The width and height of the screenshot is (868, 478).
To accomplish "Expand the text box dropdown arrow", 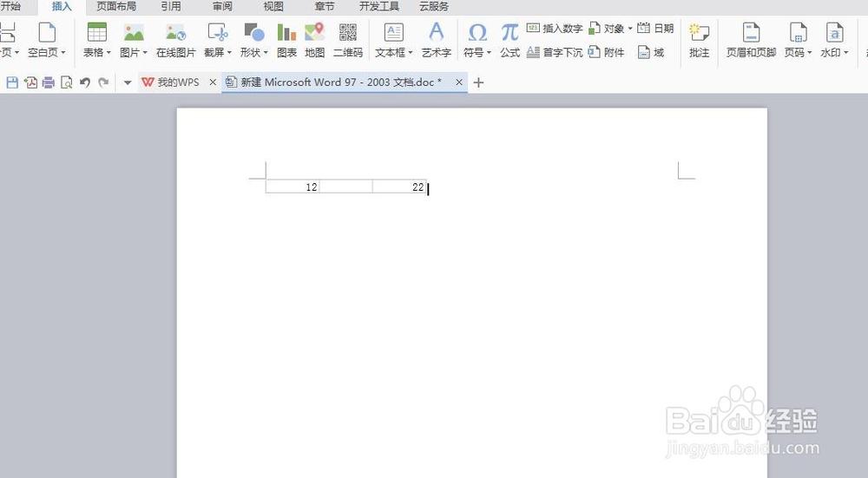I will point(411,53).
